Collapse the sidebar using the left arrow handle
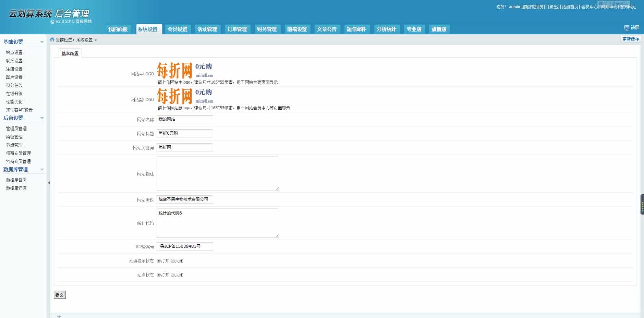 pyautogui.click(x=49, y=183)
